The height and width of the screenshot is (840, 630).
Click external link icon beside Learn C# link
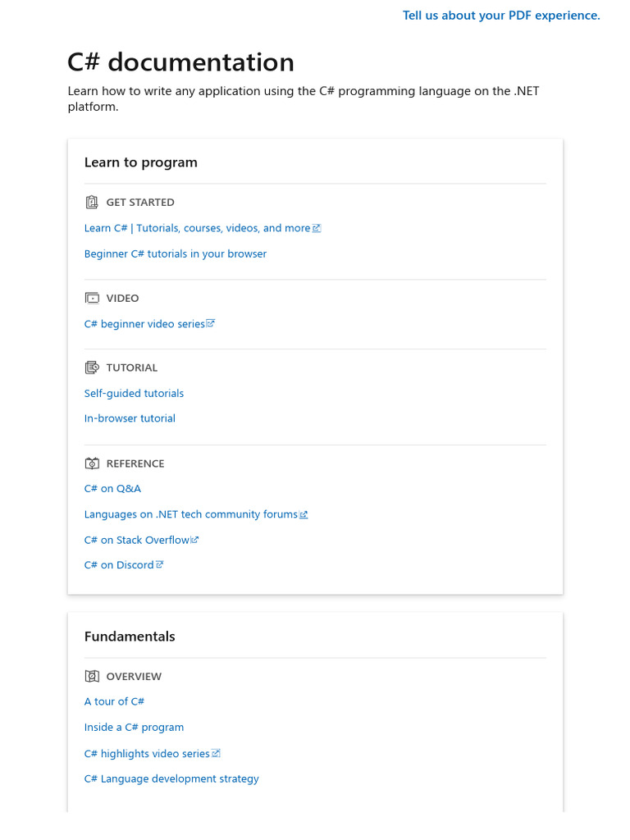click(317, 228)
